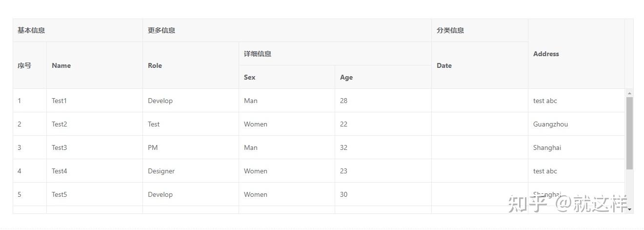Click the 分类信息 header cell
Image resolution: width=644 pixels, height=230 pixels.
point(450,30)
